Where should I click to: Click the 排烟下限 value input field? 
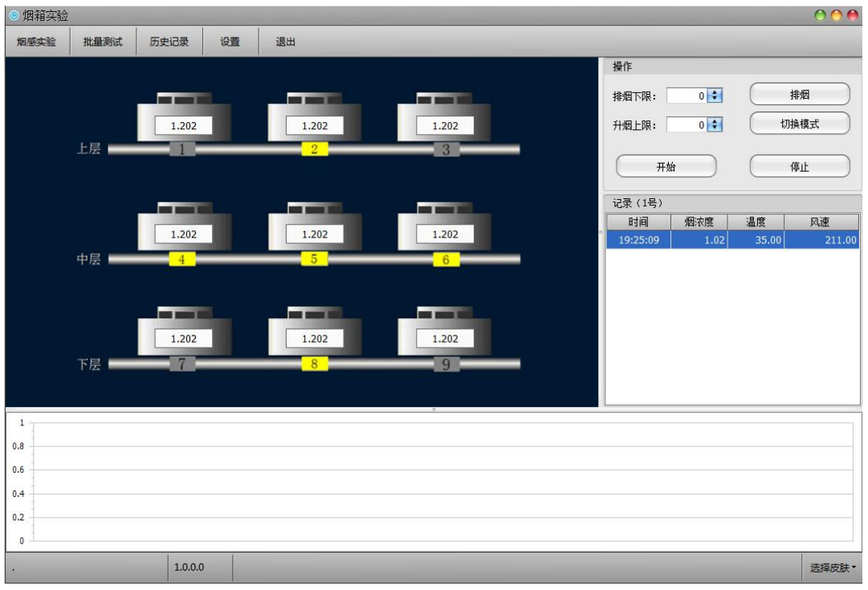pos(687,96)
